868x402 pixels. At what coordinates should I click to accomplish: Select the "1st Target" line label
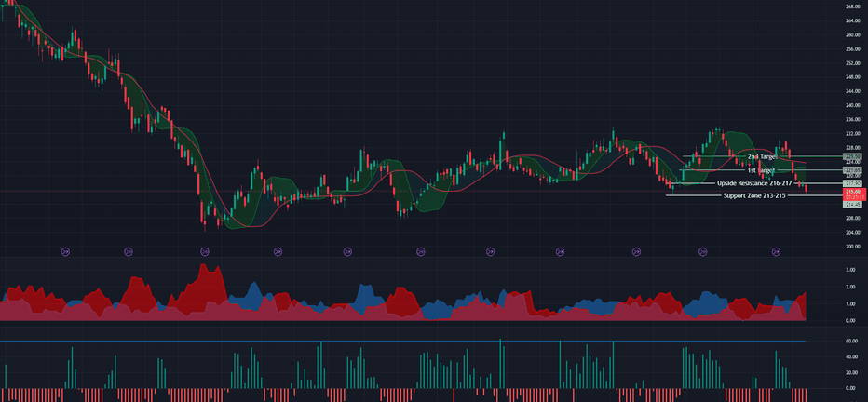[x=760, y=171]
